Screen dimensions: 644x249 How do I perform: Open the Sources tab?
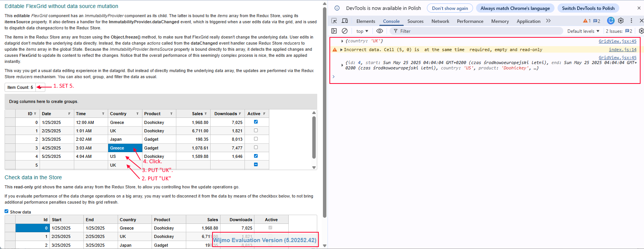click(415, 21)
